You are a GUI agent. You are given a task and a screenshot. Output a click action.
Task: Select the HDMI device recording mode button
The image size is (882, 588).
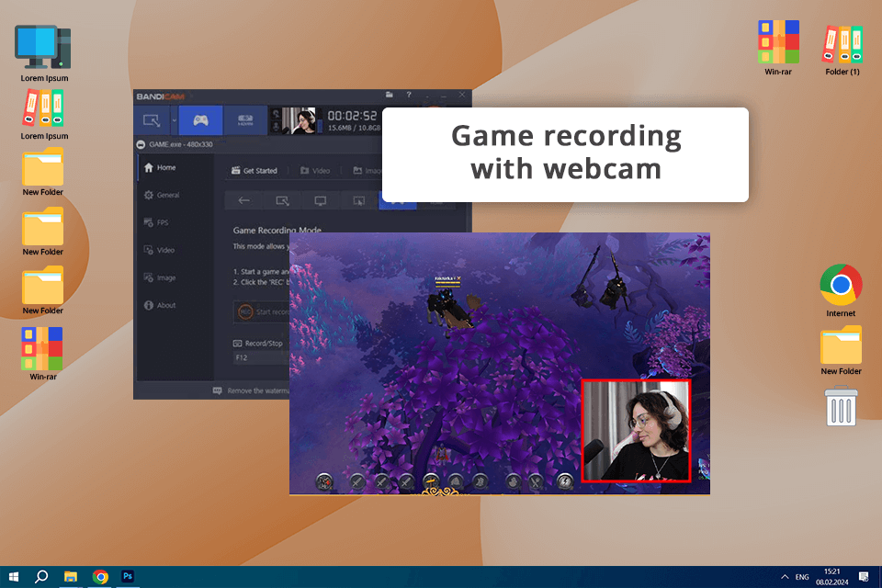click(x=245, y=119)
